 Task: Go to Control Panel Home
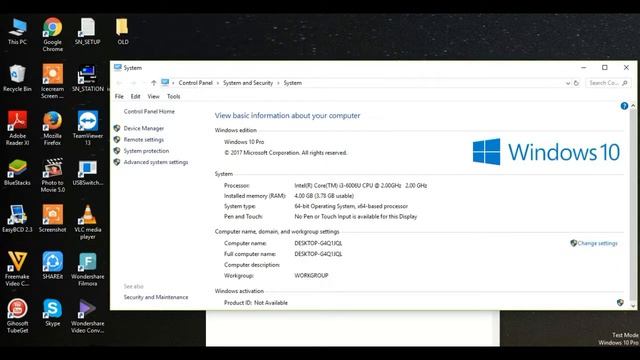[149, 111]
